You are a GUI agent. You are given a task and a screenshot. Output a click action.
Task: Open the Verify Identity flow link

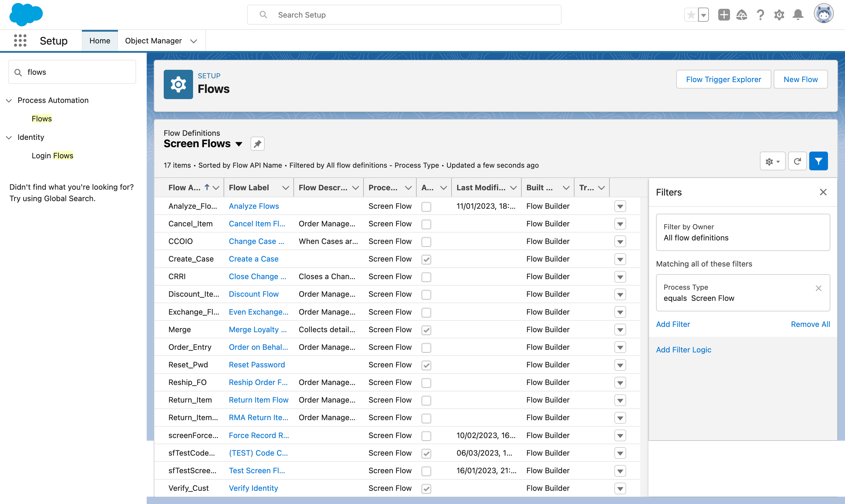click(253, 488)
